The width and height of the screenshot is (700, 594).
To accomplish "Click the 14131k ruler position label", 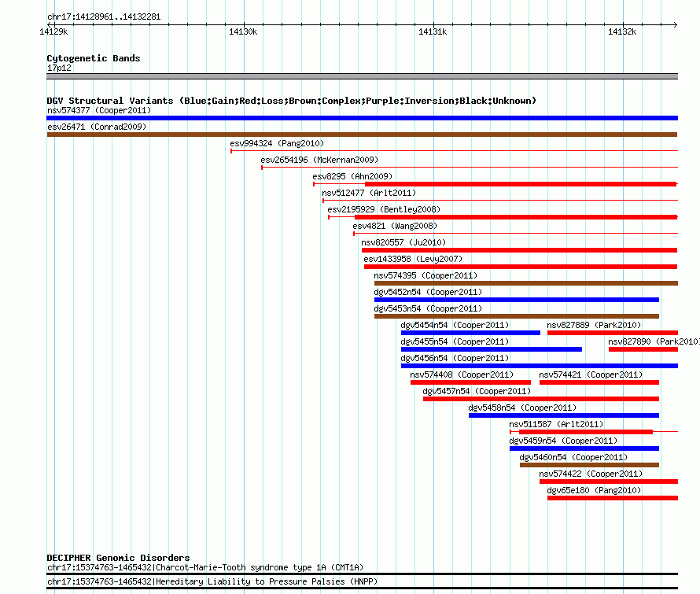I will [433, 31].
